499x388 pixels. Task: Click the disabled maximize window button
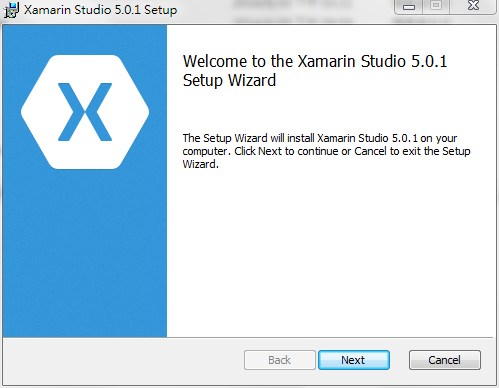[436, 6]
